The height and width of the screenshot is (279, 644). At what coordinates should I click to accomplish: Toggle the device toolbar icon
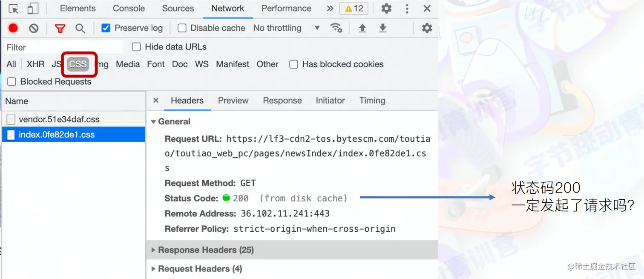[x=33, y=9]
